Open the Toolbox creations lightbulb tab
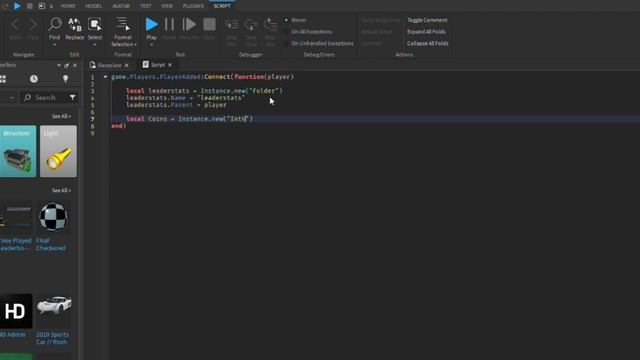This screenshot has width=640, height=360. click(65, 79)
